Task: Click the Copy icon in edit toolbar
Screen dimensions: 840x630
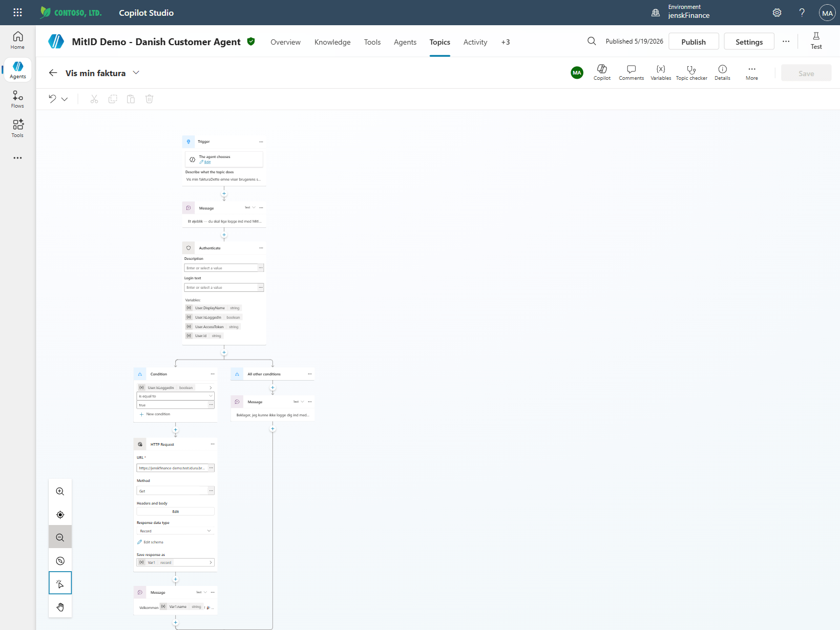Action: (112, 99)
